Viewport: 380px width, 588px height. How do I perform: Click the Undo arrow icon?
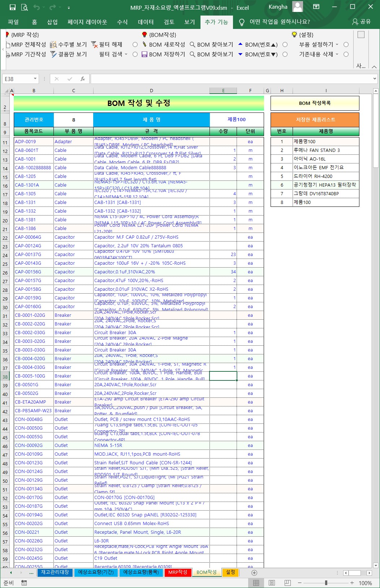point(36,7)
